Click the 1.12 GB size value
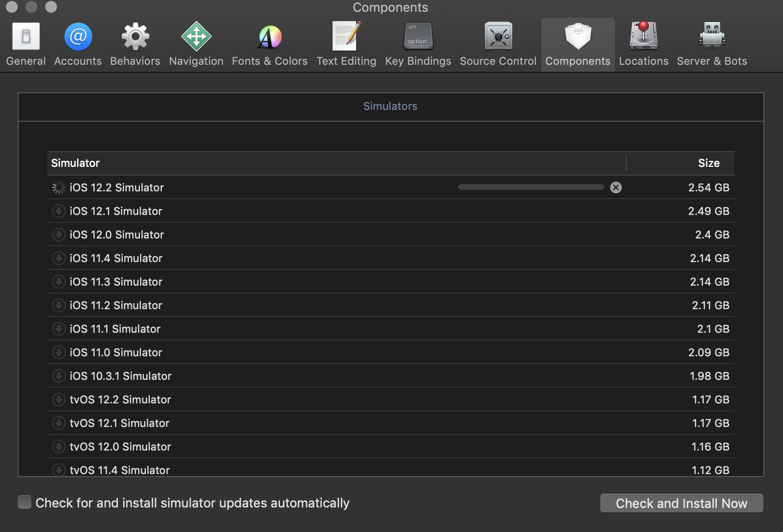 (711, 470)
